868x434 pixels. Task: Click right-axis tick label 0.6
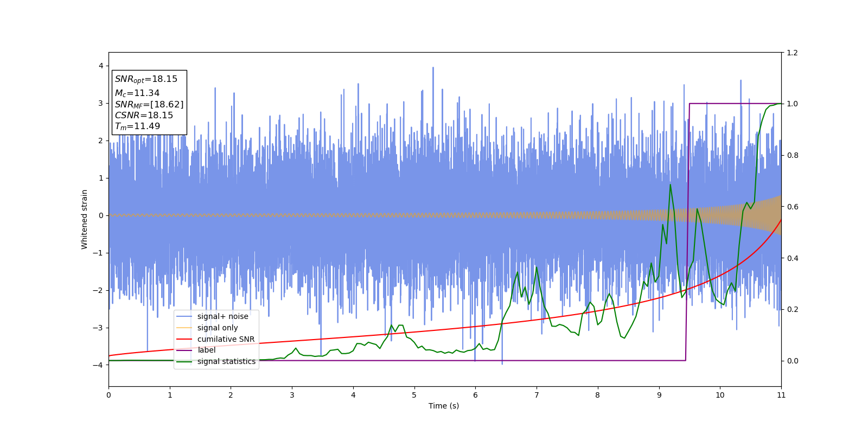click(x=793, y=207)
